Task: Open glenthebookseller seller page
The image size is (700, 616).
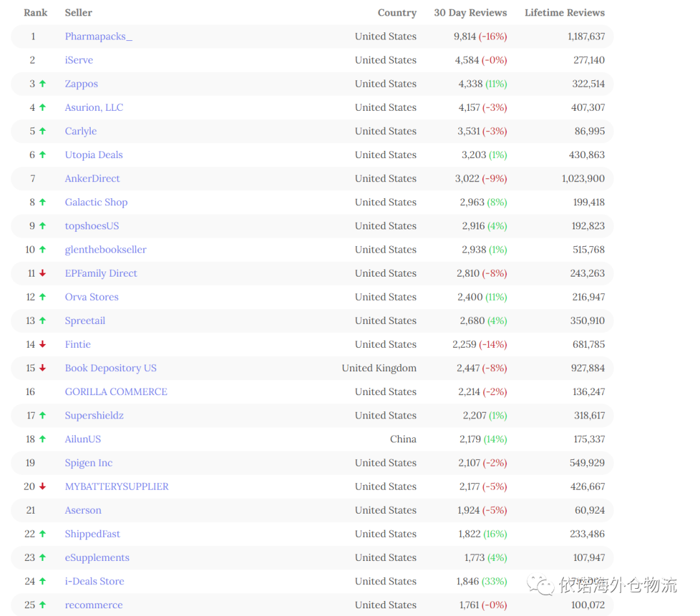Action: pyautogui.click(x=106, y=249)
